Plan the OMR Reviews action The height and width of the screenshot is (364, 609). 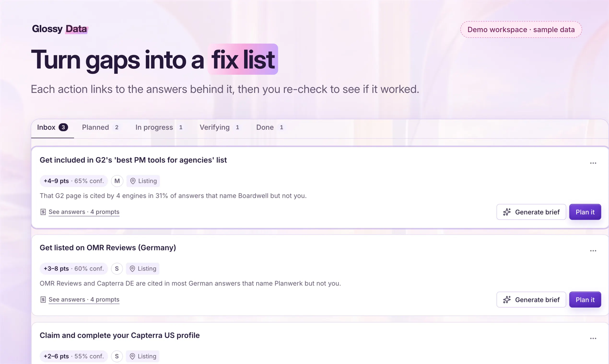tap(585, 300)
